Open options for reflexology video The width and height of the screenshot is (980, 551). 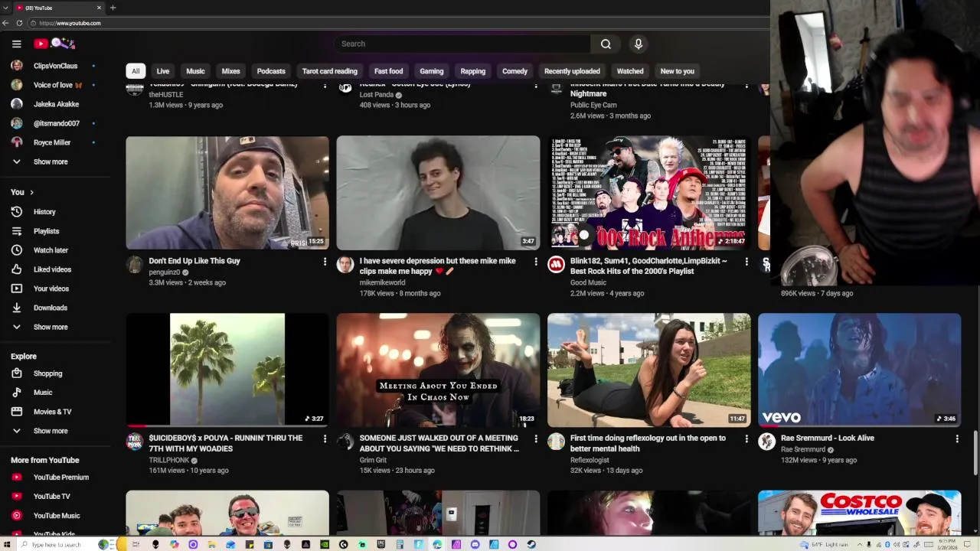(x=746, y=439)
